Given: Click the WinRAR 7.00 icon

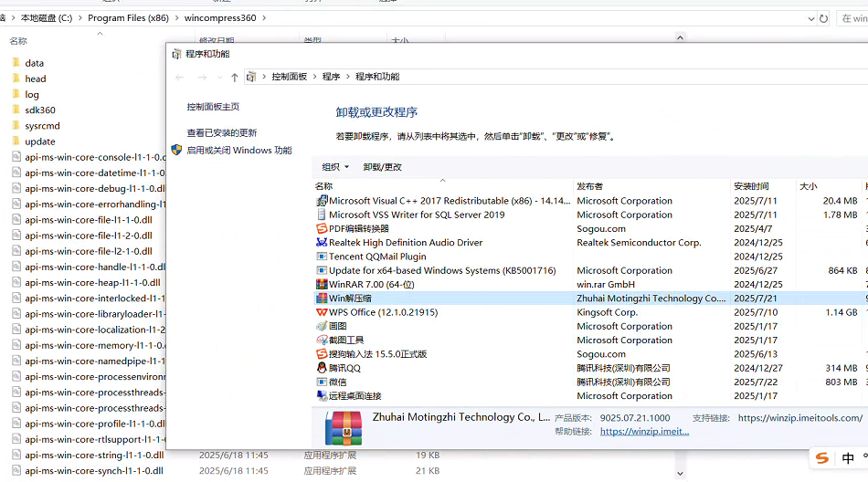Looking at the screenshot, I should tap(322, 285).
